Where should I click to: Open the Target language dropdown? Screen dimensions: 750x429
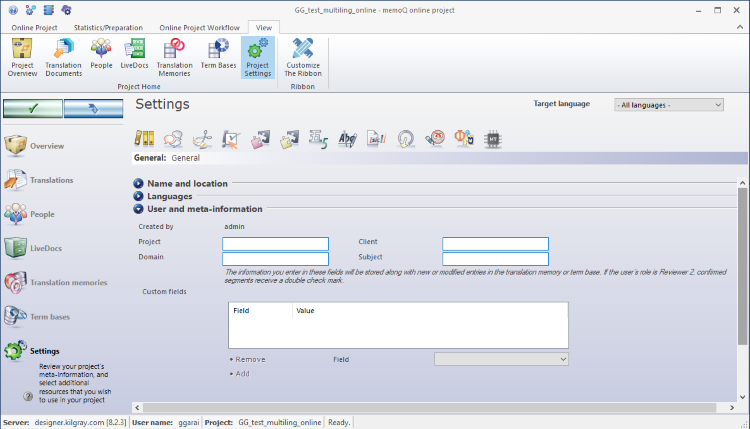click(668, 104)
